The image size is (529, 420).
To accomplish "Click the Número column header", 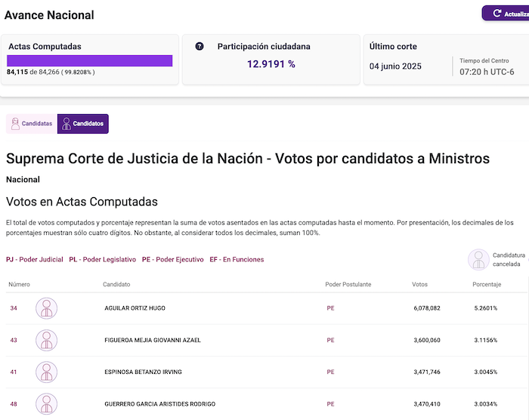I will click(19, 284).
